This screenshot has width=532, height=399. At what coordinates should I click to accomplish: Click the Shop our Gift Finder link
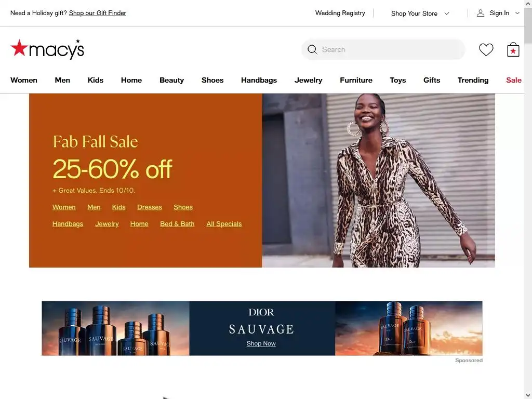97,13
